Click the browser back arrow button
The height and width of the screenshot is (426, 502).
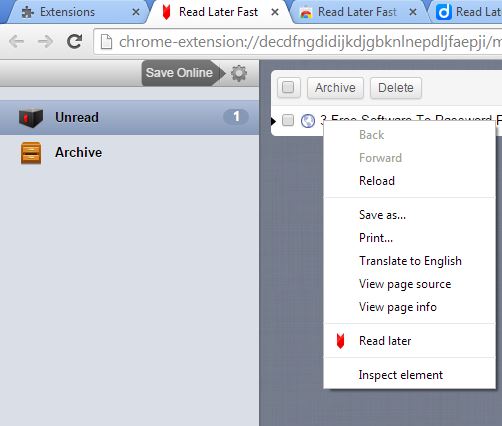point(16,42)
